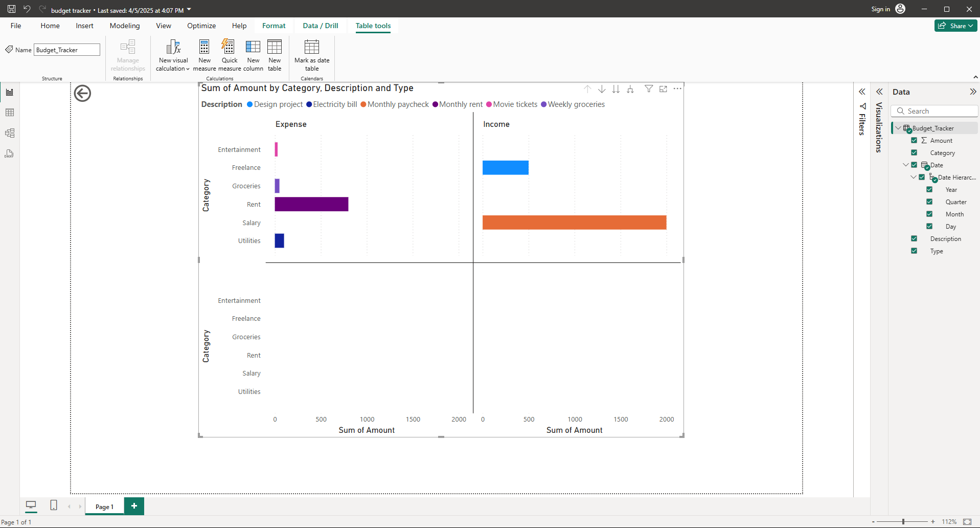980x528 pixels.
Task: Click the zoom slider in status bar
Action: [x=903, y=521]
